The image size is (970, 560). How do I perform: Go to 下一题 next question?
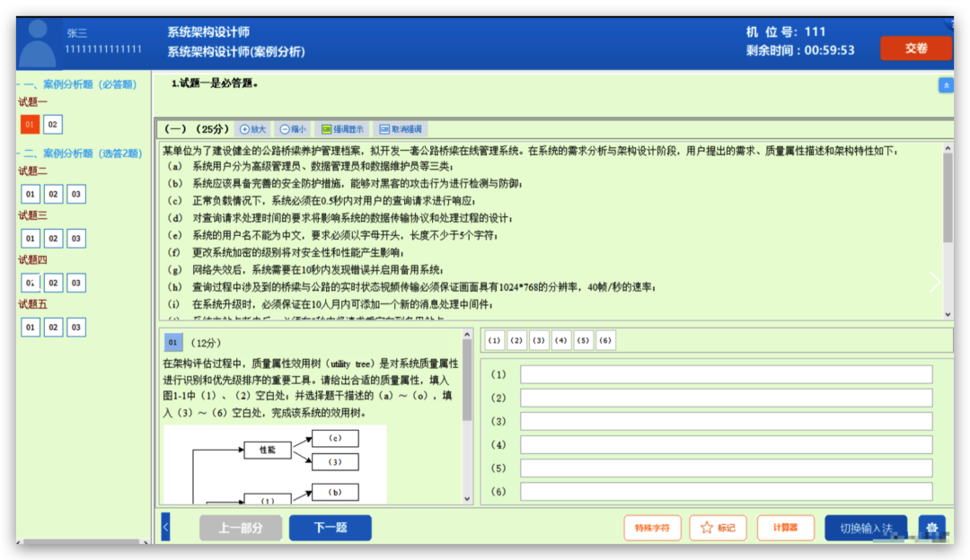click(x=331, y=528)
